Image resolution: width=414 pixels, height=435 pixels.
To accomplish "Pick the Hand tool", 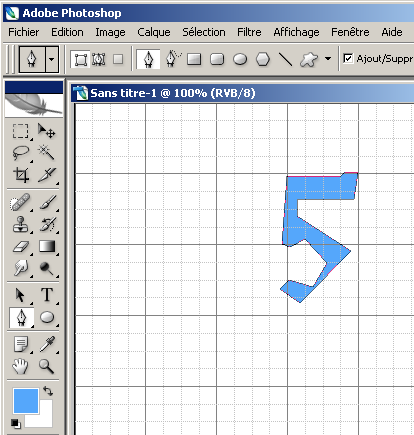I will tap(20, 366).
